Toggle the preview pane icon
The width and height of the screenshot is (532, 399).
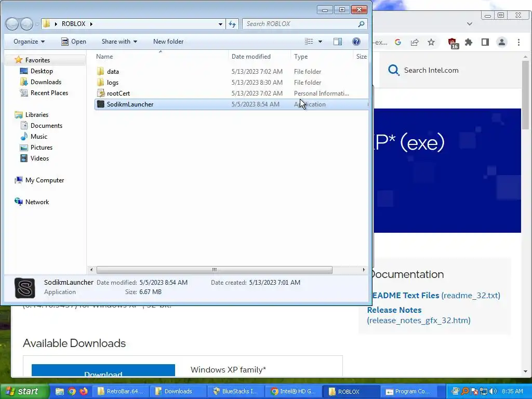pyautogui.click(x=338, y=42)
